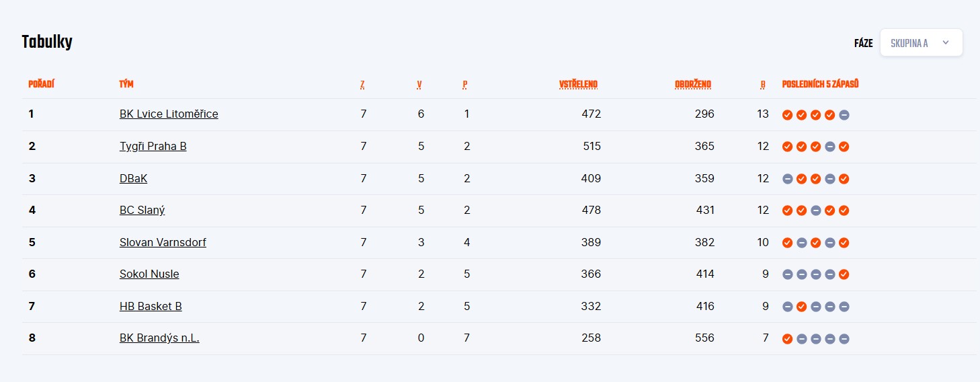The width and height of the screenshot is (980, 382).
Task: Click the Vstřeleno column header
Action: click(578, 84)
